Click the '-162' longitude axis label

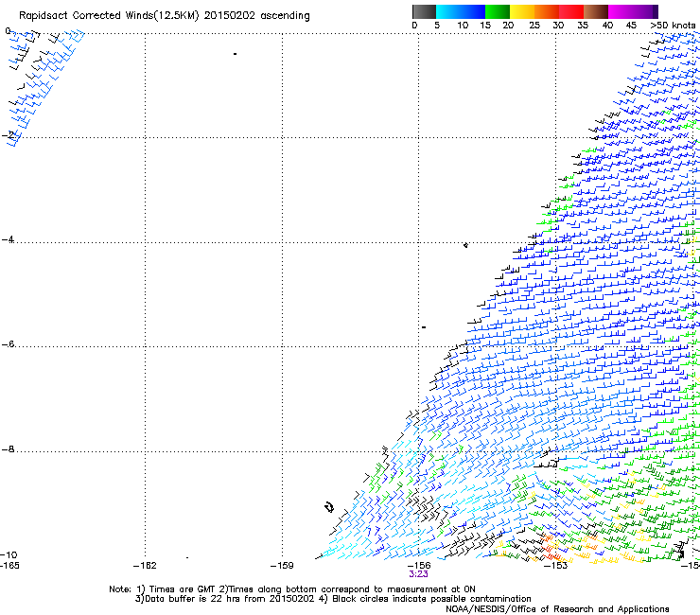145,566
